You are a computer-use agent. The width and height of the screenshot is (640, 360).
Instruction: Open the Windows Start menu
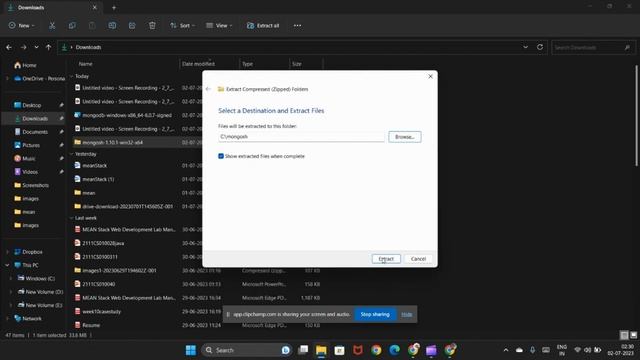(191, 350)
